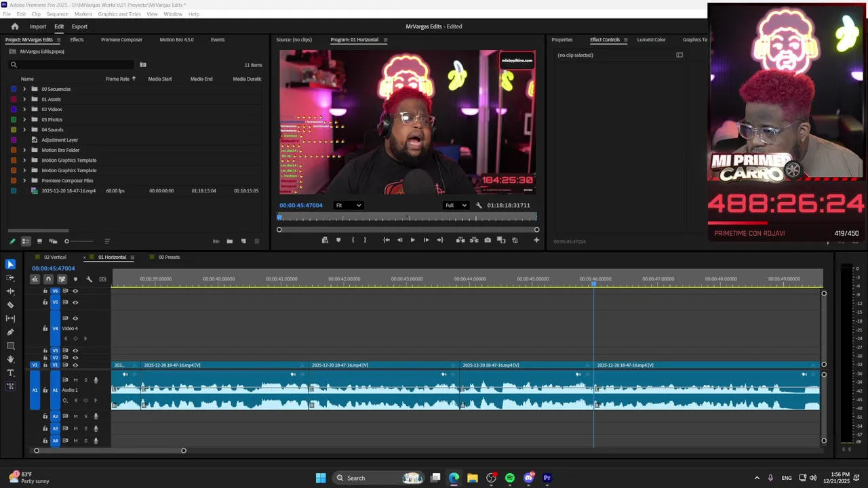Screen dimensions: 868x488
Task: Click the Home icon in the top bar
Action: coord(15,26)
